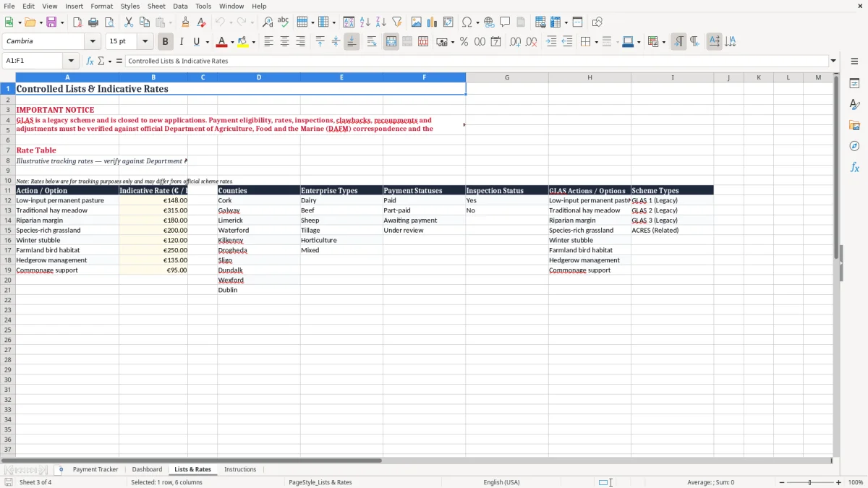Click the Sort Ascending icon
This screenshot has width=868, height=488.
click(365, 22)
